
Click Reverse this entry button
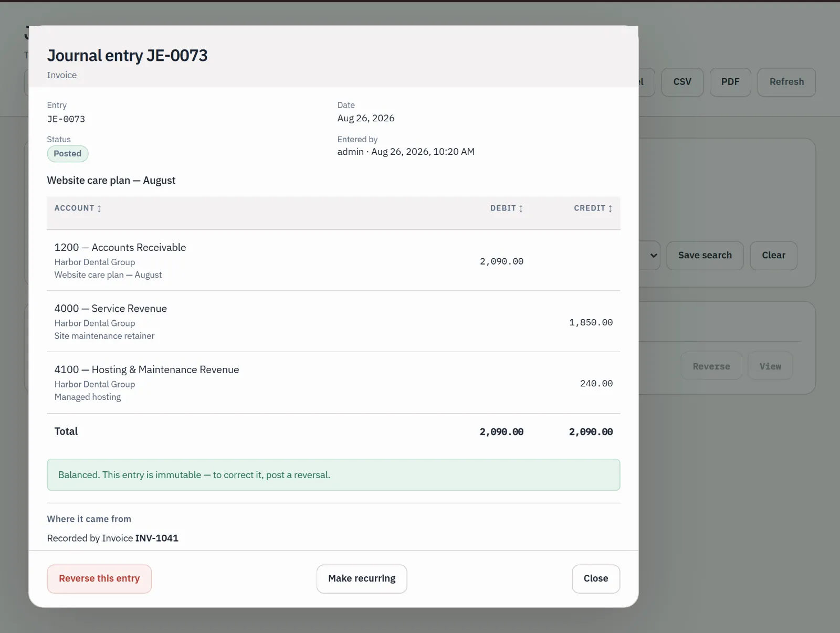[99, 579]
